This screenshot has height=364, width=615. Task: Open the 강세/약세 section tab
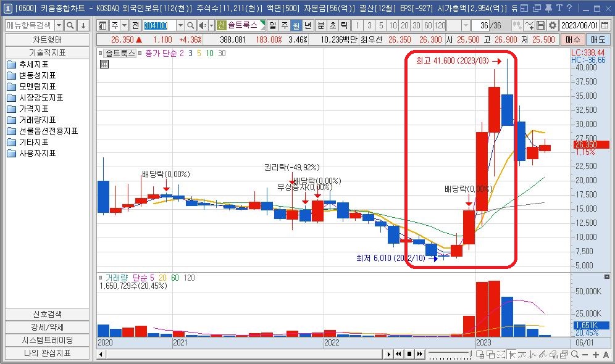click(47, 327)
